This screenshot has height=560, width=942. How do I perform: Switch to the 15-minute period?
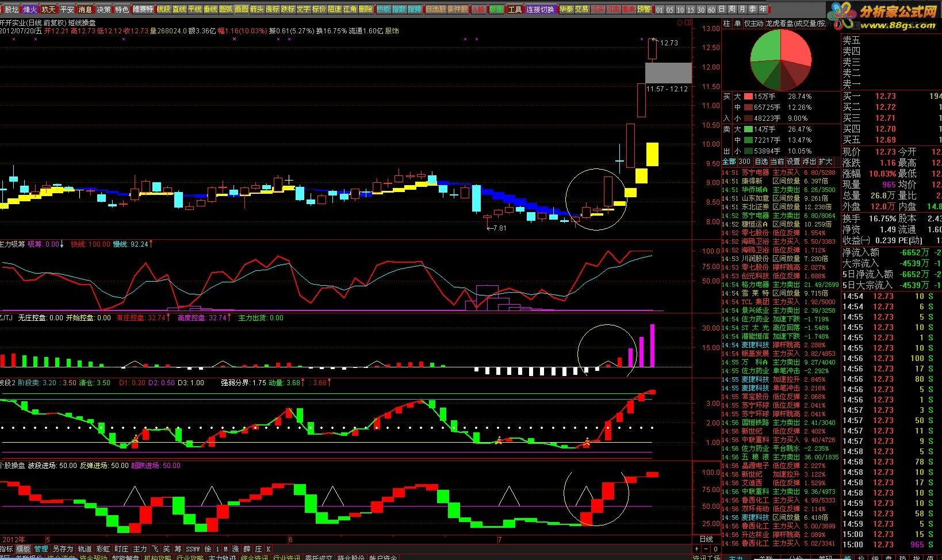(690, 10)
